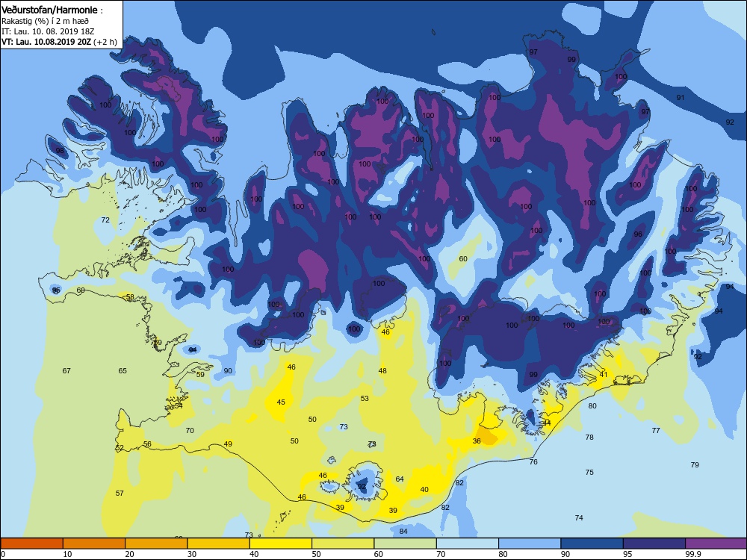Click the '76' humidity value on the coastline

click(x=533, y=462)
